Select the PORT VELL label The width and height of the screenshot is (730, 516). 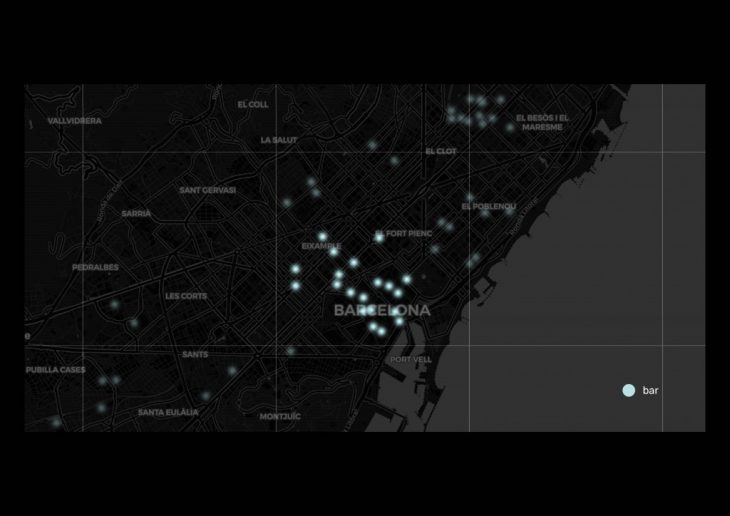411,359
